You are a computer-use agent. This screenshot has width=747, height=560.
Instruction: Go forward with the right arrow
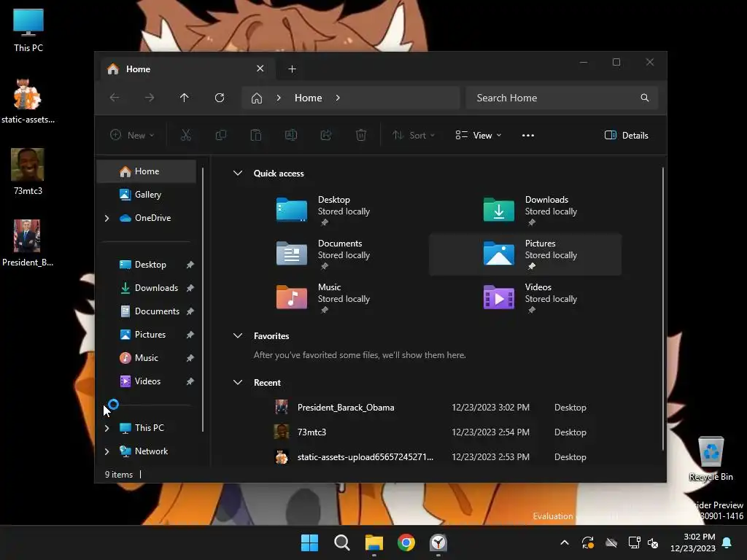pyautogui.click(x=150, y=98)
